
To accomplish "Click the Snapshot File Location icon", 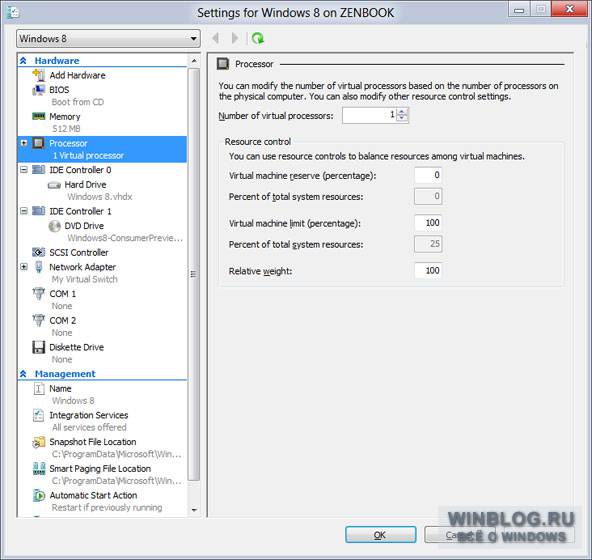I will tap(39, 442).
